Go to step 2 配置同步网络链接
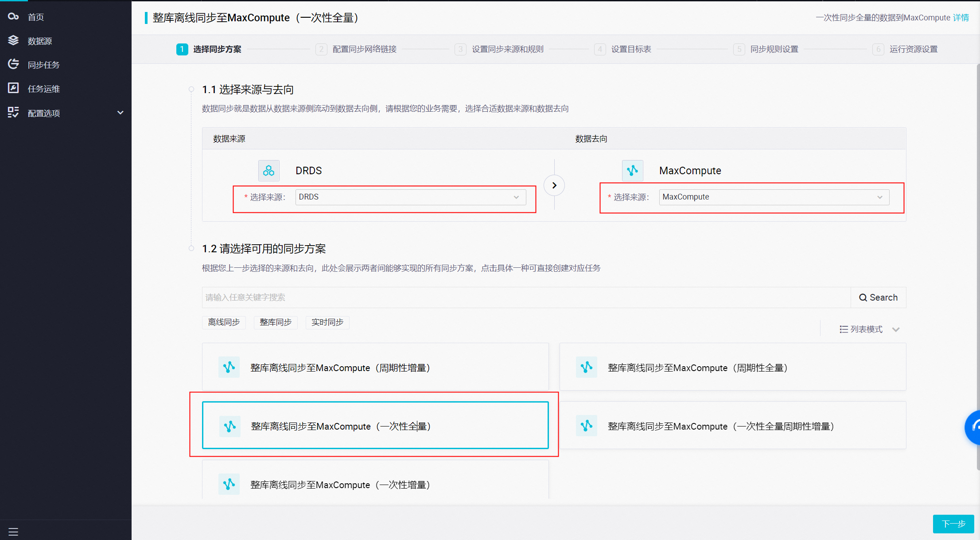Screen dimensions: 980x540 click(364, 49)
